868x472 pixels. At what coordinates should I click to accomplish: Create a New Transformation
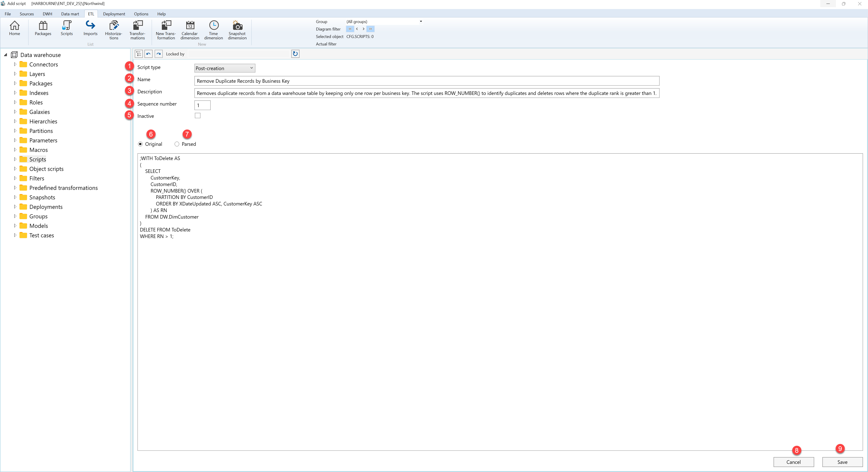(166, 30)
